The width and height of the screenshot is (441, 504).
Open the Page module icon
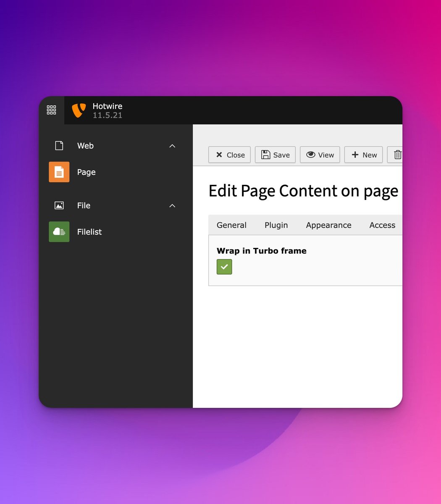click(x=59, y=172)
